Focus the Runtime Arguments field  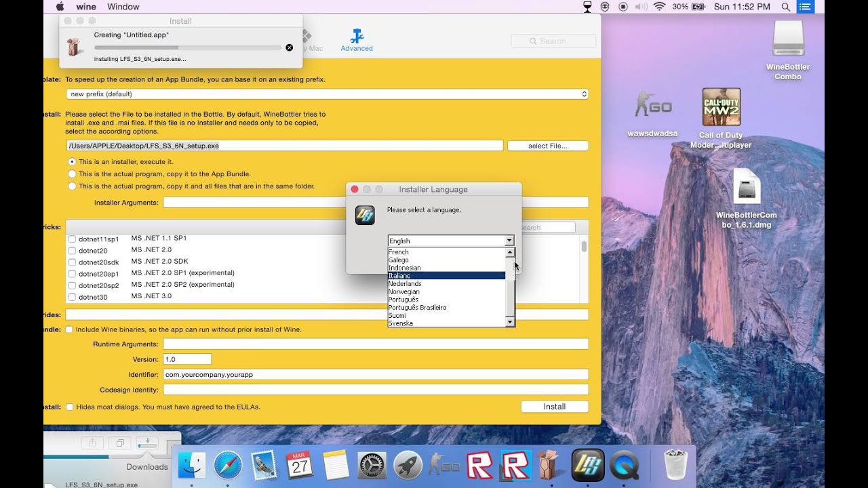coord(376,344)
